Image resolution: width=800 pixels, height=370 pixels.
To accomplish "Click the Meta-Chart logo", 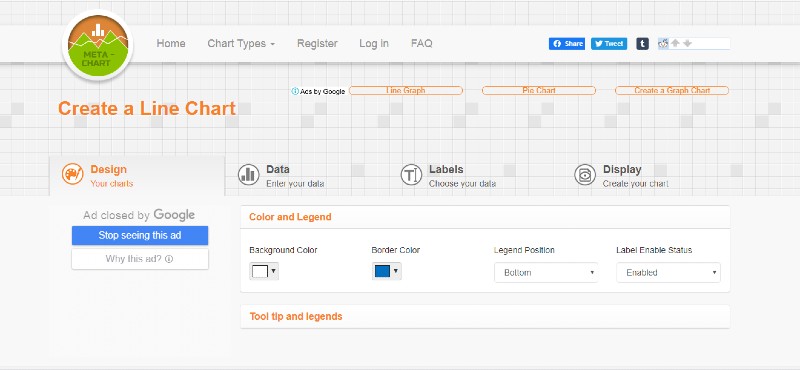I will 97,45.
